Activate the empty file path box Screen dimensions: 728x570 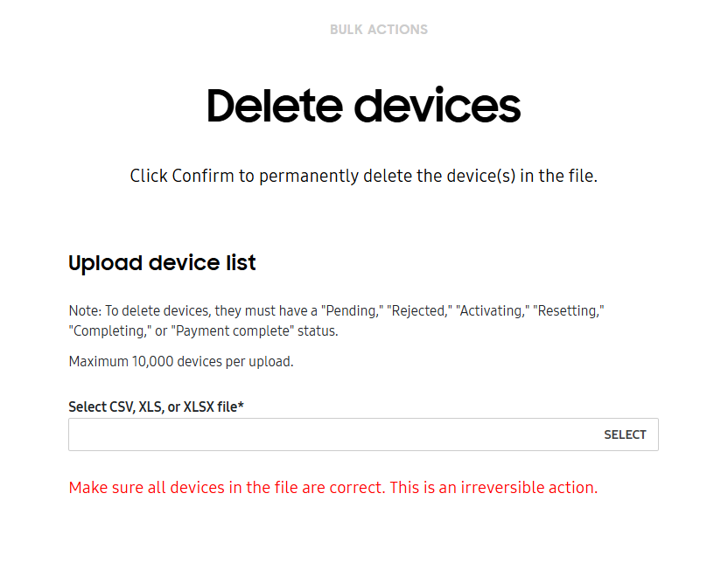coord(306,434)
